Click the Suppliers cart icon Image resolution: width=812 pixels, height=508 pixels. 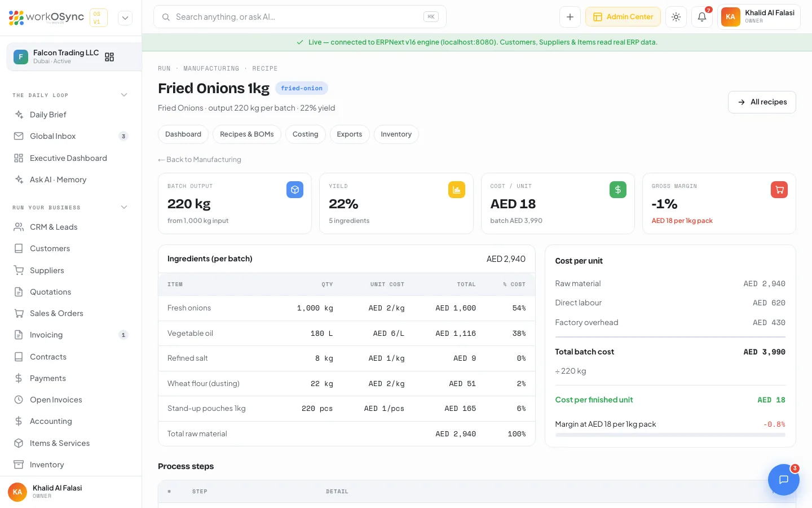(19, 270)
